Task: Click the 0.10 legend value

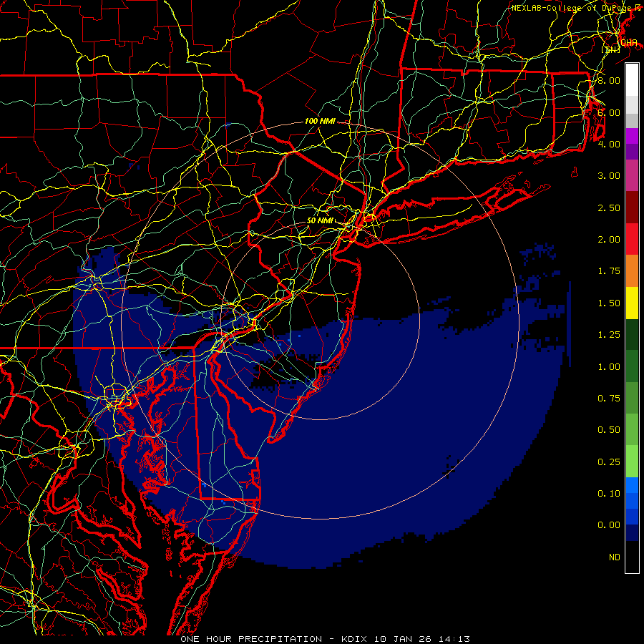Action: tap(609, 494)
